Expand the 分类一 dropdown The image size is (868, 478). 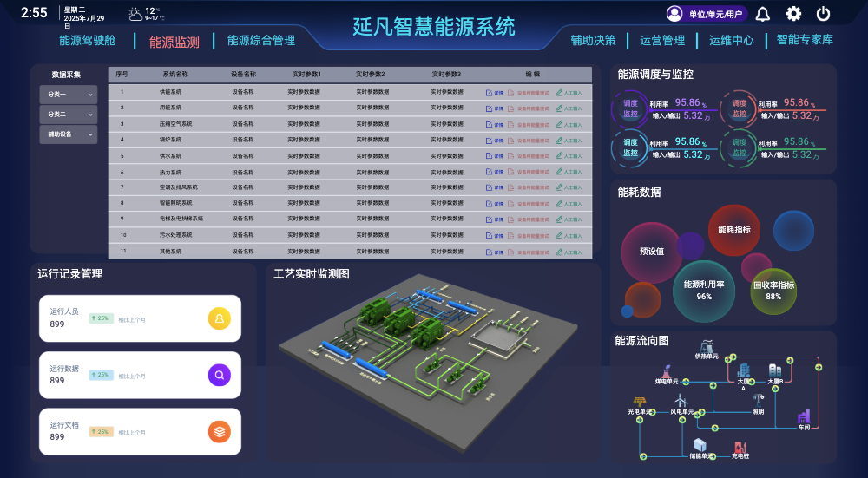click(x=68, y=95)
